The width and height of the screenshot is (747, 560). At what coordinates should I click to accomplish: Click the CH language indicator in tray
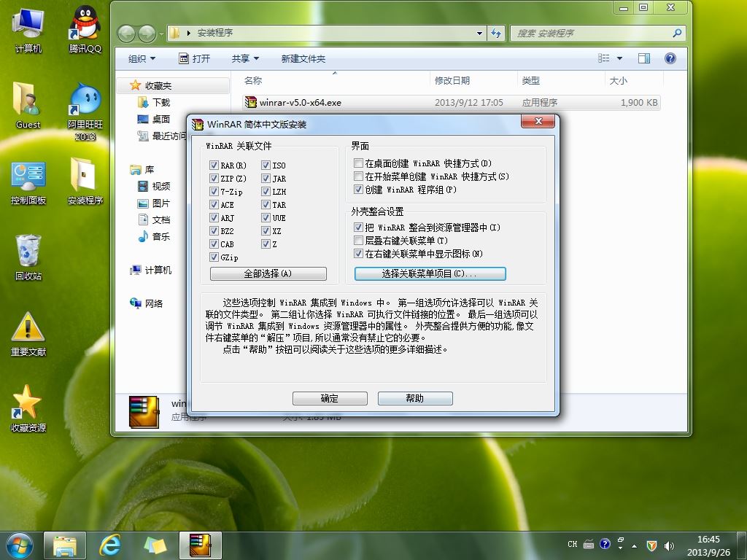(573, 544)
